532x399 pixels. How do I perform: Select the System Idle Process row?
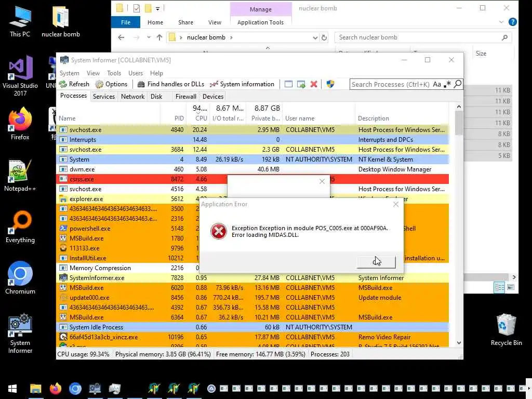tap(252, 327)
